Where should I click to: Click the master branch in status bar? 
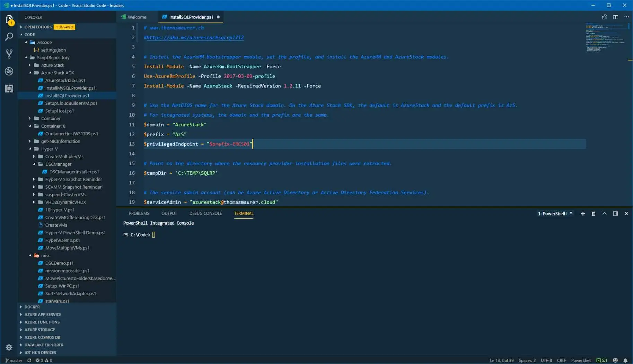pyautogui.click(x=14, y=360)
